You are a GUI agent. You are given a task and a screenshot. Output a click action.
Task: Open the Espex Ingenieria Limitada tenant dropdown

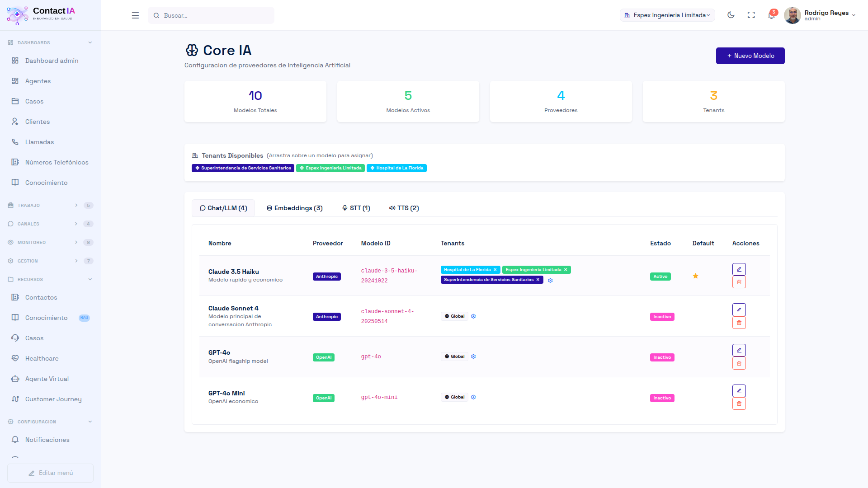667,15
